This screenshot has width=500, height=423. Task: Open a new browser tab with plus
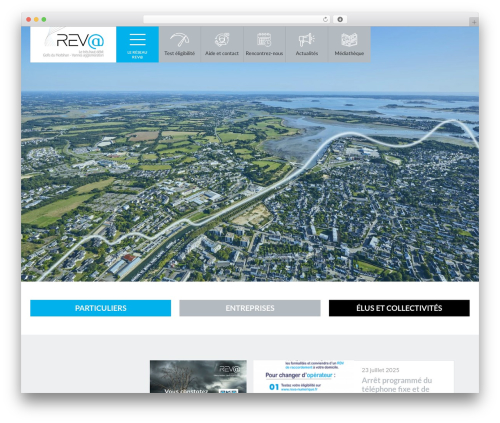[x=474, y=22]
